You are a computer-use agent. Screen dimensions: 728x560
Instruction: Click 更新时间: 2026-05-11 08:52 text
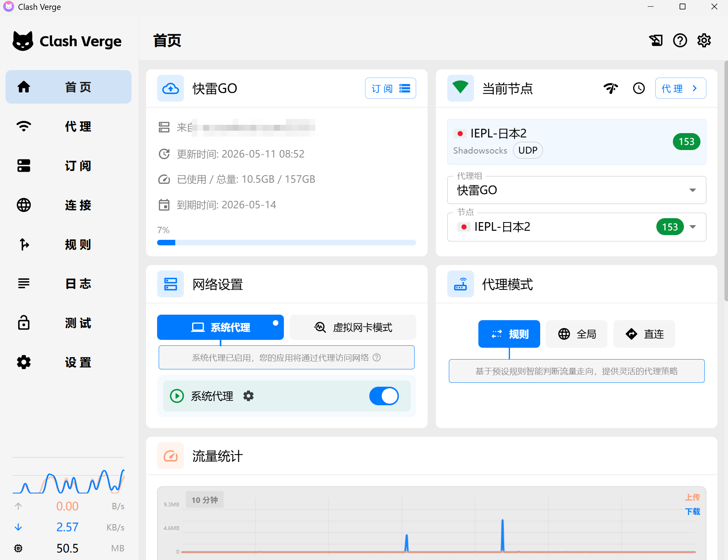[241, 154]
